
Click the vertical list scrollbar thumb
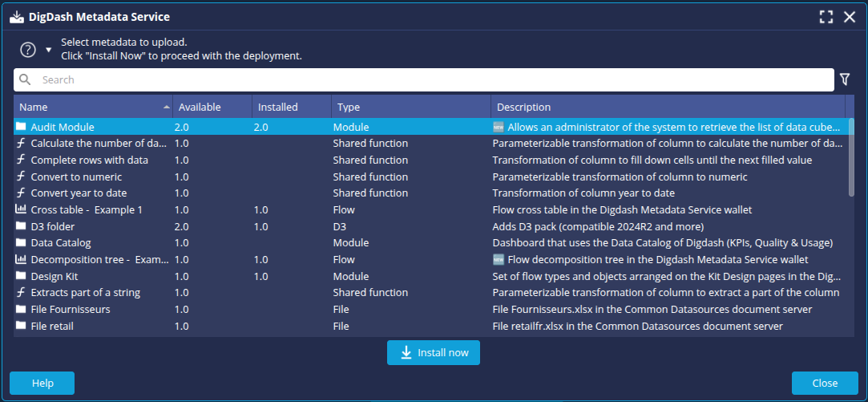851,157
